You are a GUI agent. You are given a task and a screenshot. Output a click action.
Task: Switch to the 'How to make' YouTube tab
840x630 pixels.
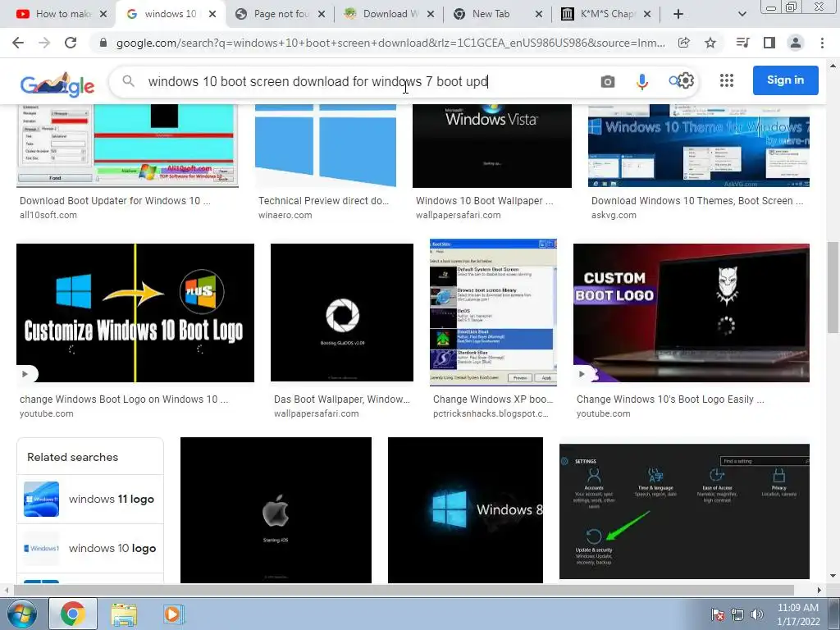(58, 14)
